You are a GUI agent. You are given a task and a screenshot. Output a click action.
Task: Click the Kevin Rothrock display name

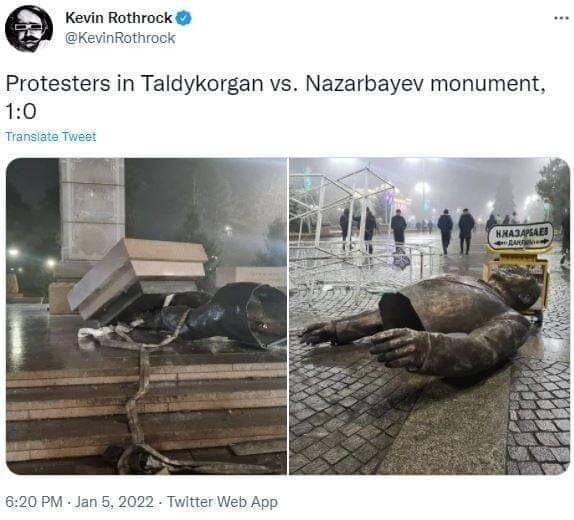click(x=119, y=18)
